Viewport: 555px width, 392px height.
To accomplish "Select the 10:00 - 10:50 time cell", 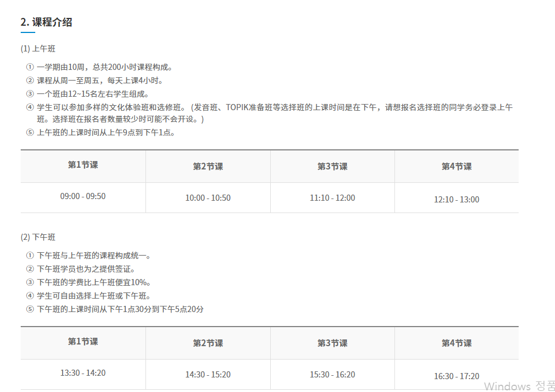I will pyautogui.click(x=208, y=198).
